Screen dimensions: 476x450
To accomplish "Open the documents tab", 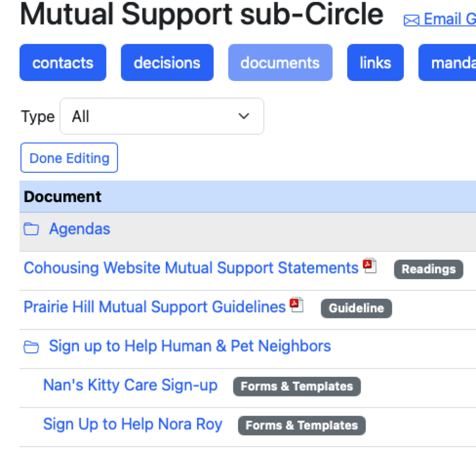I will (280, 63).
